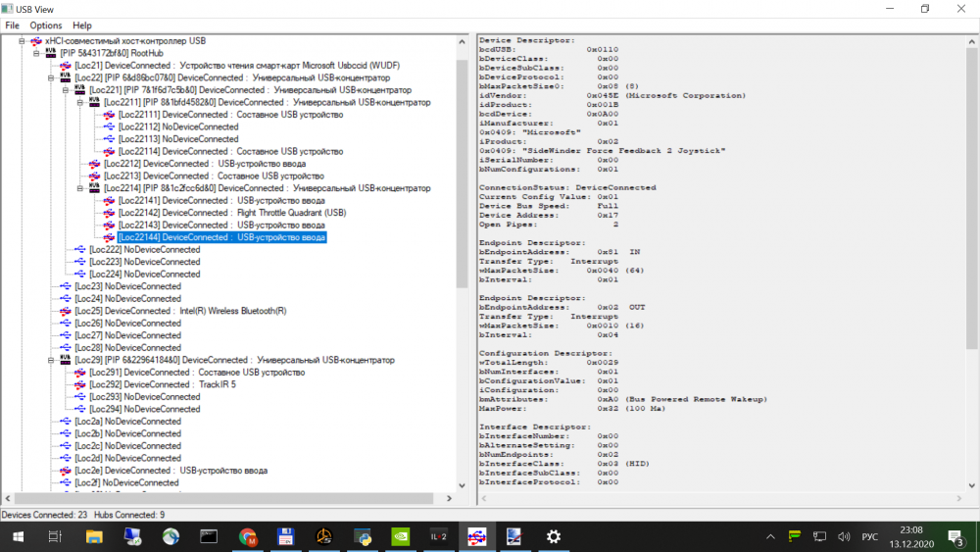
Task: Click the selected Loc22144 device icon
Action: [x=109, y=237]
